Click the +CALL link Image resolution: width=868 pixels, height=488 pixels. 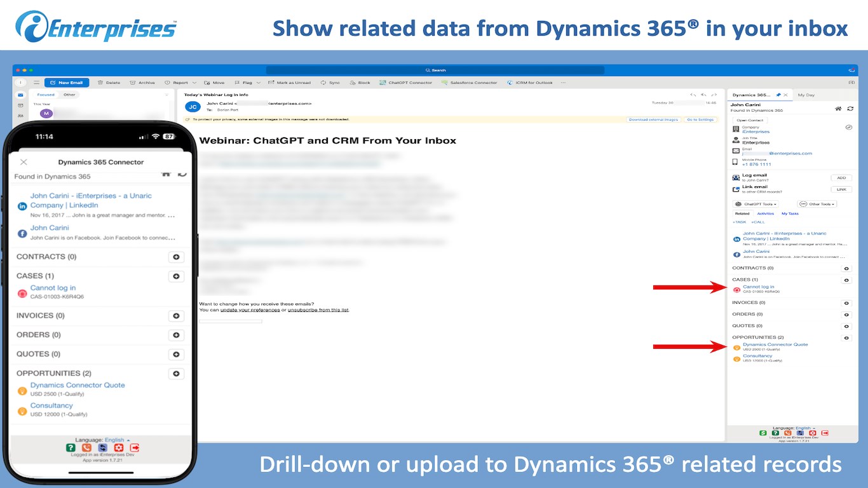pos(758,222)
